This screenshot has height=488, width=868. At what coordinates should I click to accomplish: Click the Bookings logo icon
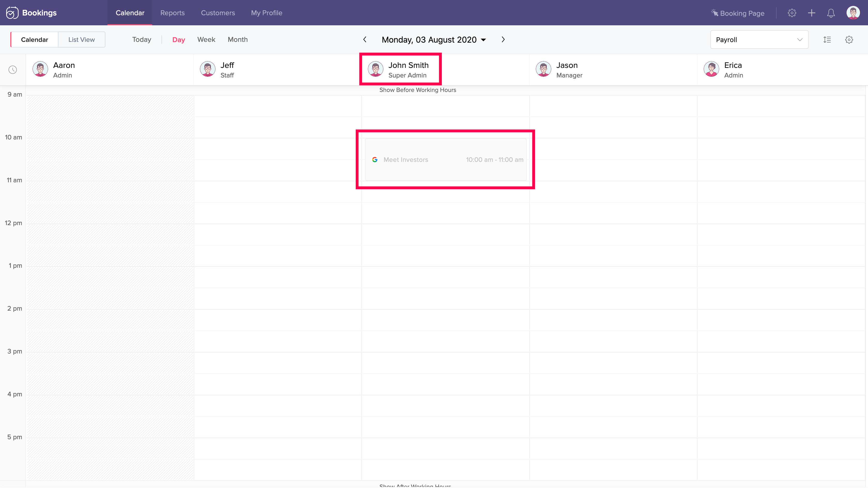(12, 13)
